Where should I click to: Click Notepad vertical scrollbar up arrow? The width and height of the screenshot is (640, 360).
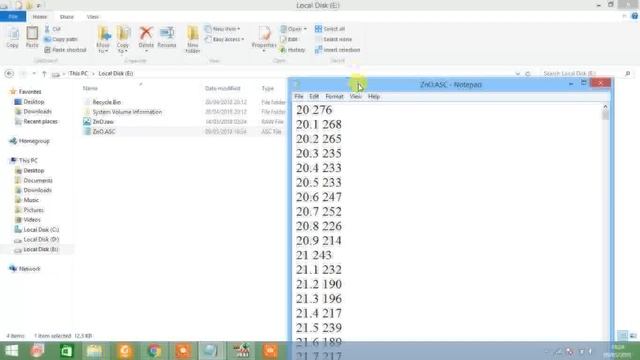[605, 107]
